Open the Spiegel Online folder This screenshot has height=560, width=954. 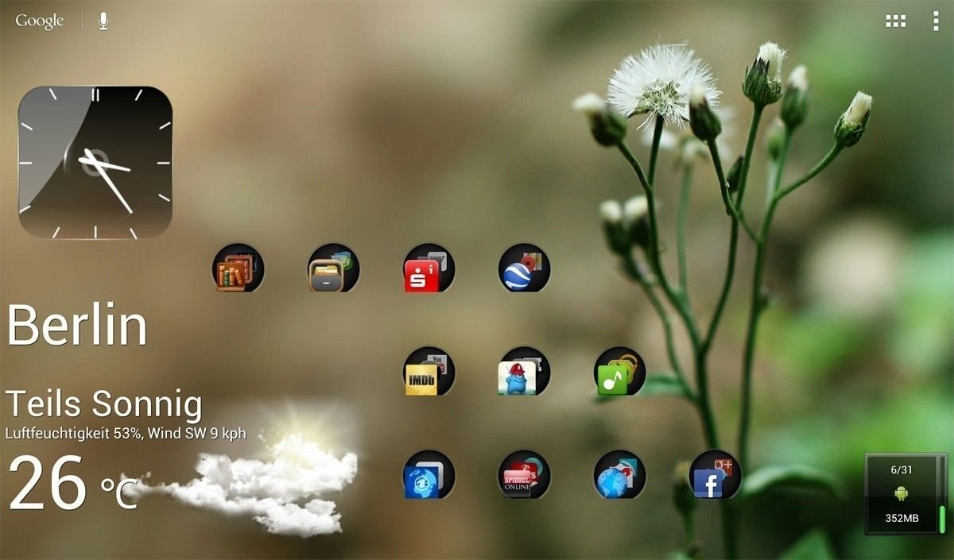(524, 474)
